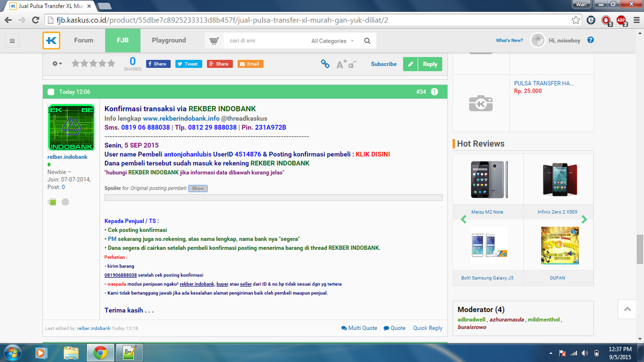Image resolution: width=644 pixels, height=362 pixels.
Task: Open PULSA TRANSFER HA... product link
Action: tap(544, 83)
